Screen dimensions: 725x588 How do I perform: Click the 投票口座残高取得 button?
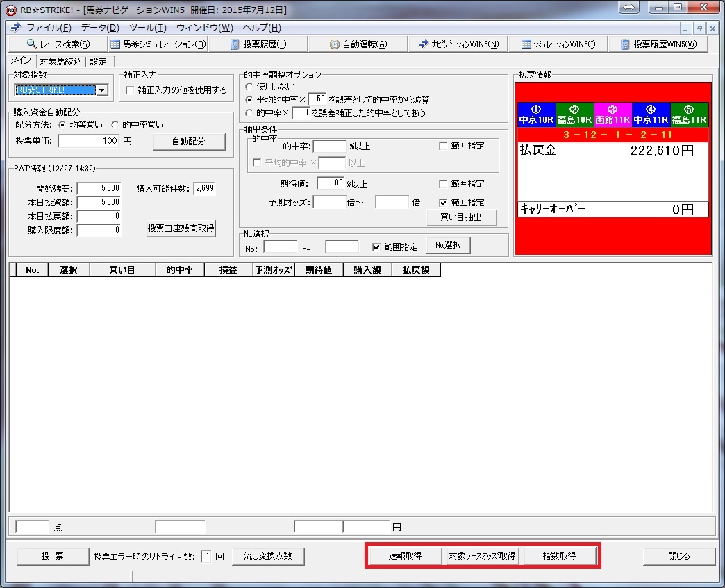pos(181,228)
